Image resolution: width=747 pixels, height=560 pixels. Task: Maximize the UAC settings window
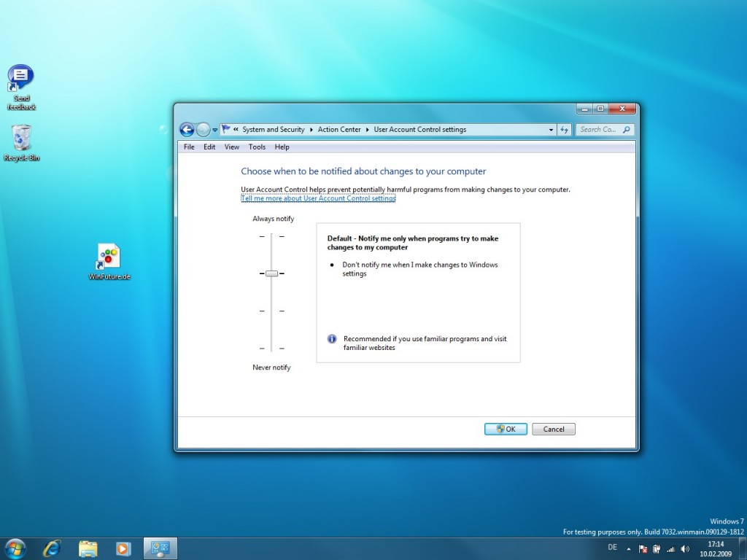tap(600, 109)
